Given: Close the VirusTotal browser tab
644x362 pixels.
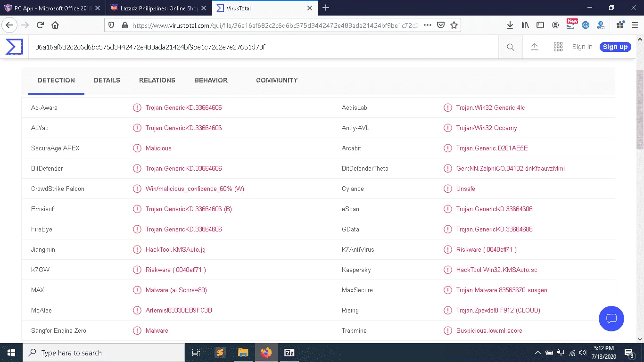Looking at the screenshot, I should (x=310, y=8).
